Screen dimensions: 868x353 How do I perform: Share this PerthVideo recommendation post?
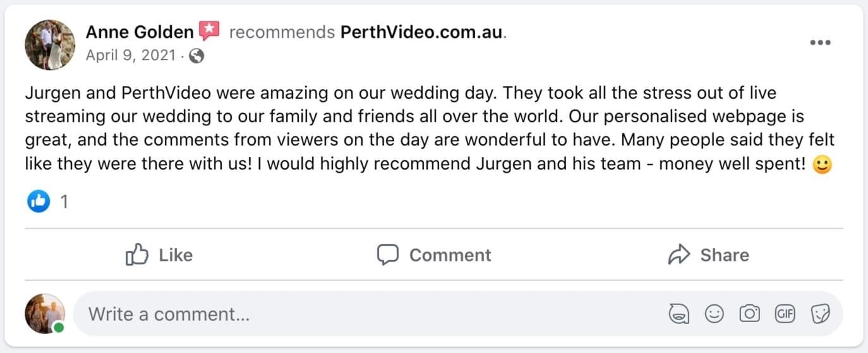pyautogui.click(x=708, y=255)
